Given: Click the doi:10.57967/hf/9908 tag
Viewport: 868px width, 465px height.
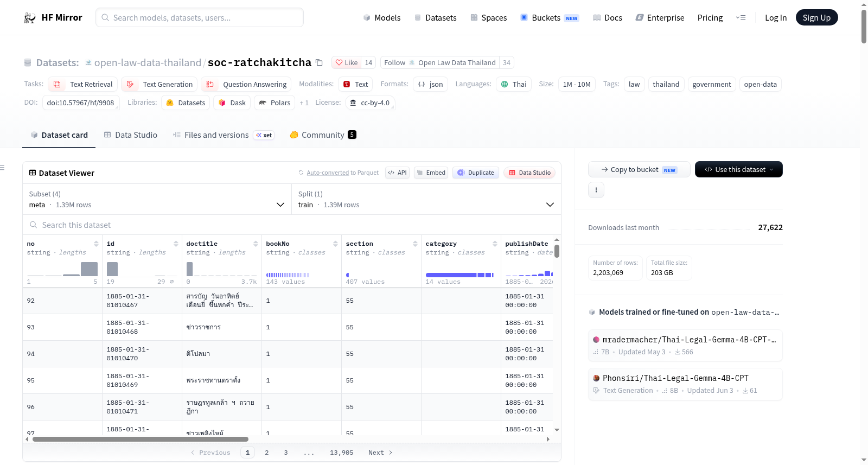Looking at the screenshot, I should [x=80, y=103].
